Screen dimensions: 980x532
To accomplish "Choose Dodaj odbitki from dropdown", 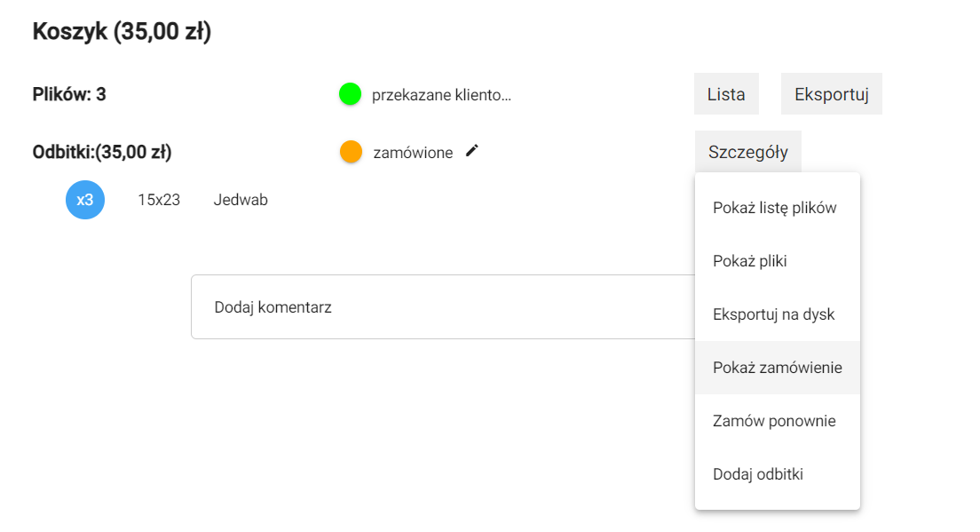I will [x=758, y=474].
